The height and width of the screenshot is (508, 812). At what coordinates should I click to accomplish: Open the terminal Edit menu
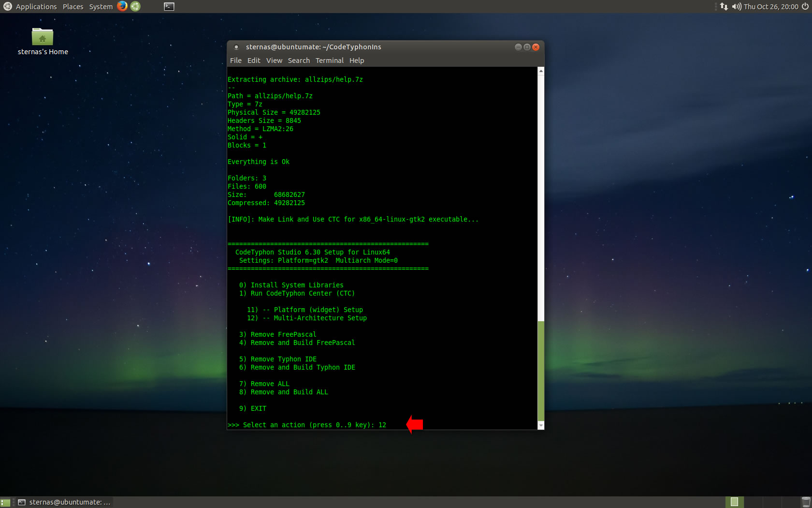coord(254,60)
